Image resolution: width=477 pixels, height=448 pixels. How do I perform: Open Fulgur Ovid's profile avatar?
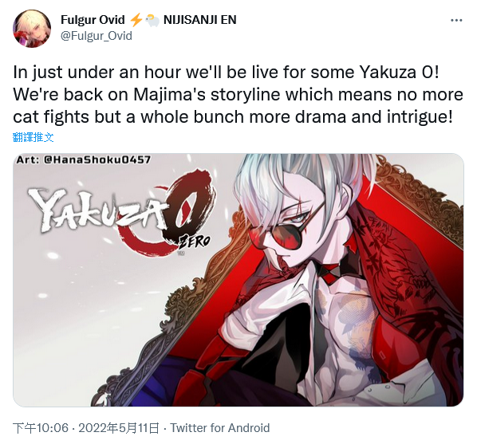(32, 29)
